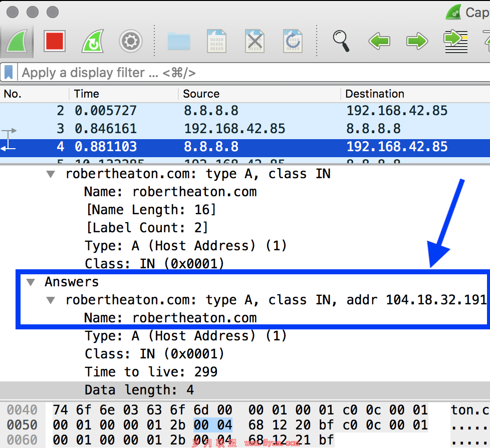Select Name: robertheaton.com under the query record
The width and height of the screenshot is (490, 448).
[x=171, y=192]
